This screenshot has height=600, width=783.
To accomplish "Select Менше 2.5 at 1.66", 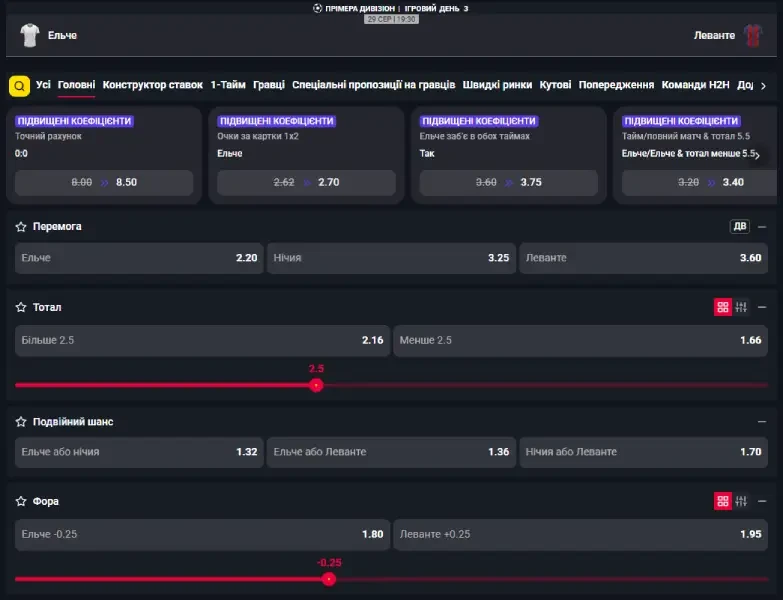I will [x=580, y=341].
